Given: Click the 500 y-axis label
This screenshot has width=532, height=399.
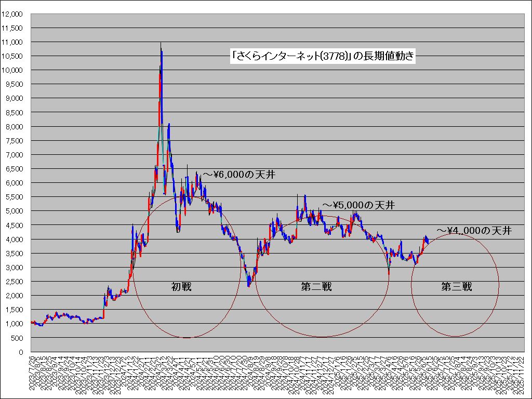Looking at the screenshot, I should [x=17, y=338].
